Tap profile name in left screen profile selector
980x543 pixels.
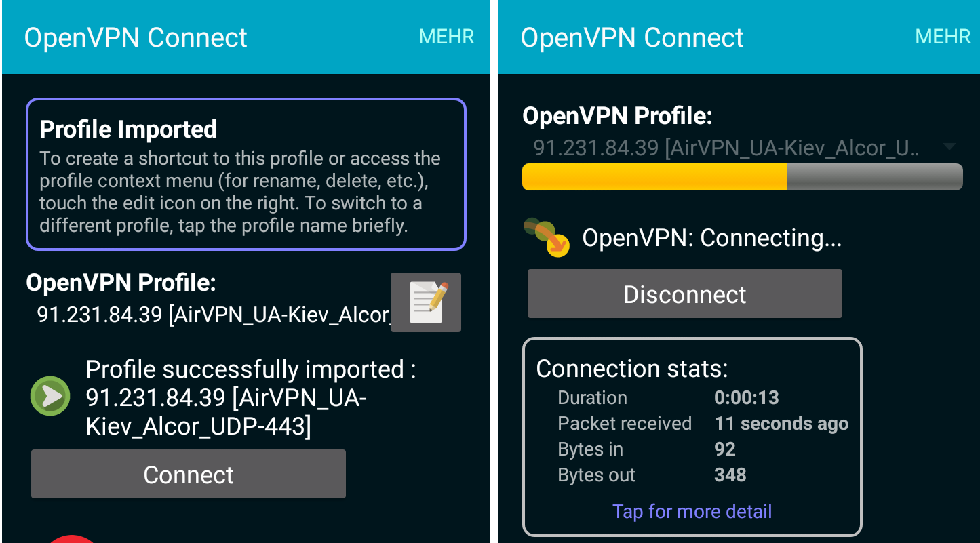[214, 315]
